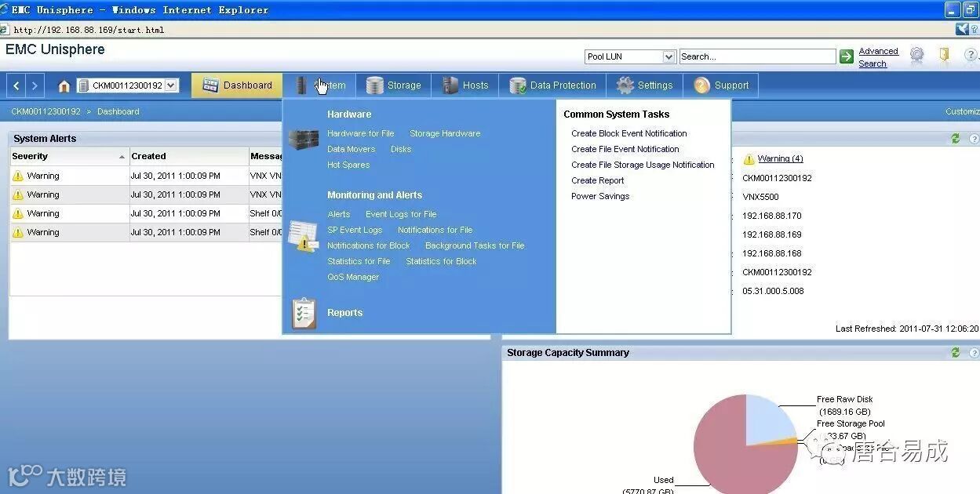This screenshot has width=980, height=494.
Task: Click into the Search... field
Action: coord(757,56)
